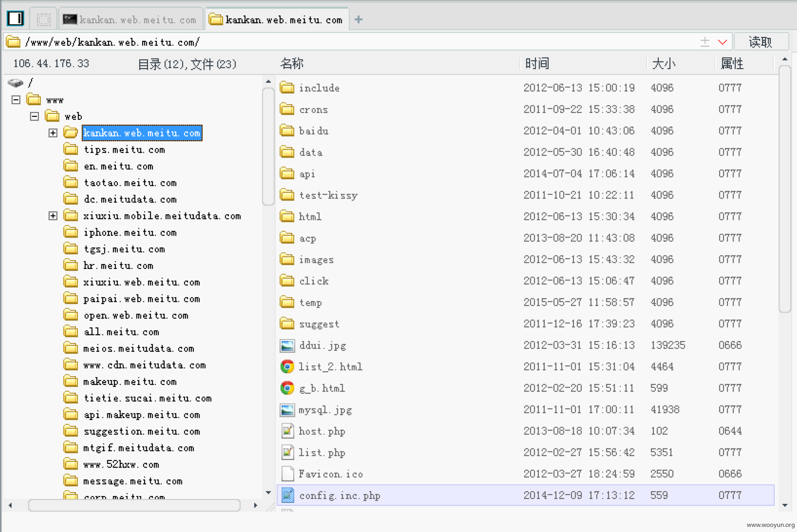797x532 pixels.
Task: Select en.meitu.com folder in tree
Action: [x=118, y=166]
